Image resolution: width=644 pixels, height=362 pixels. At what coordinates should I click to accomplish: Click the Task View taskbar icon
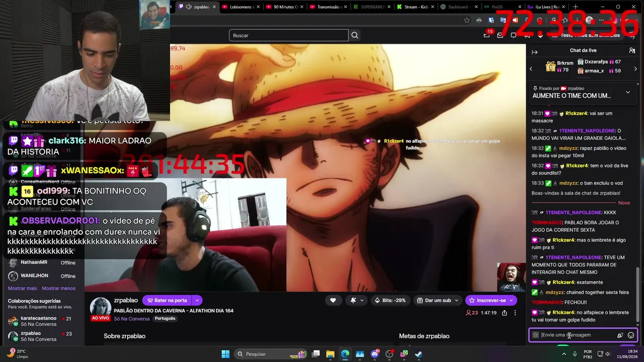(x=315, y=354)
